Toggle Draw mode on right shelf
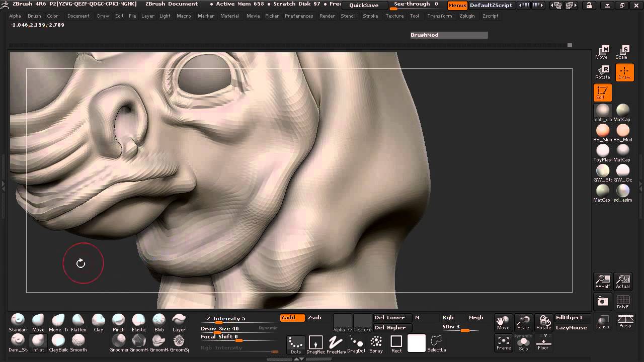644x362 pixels. click(624, 72)
